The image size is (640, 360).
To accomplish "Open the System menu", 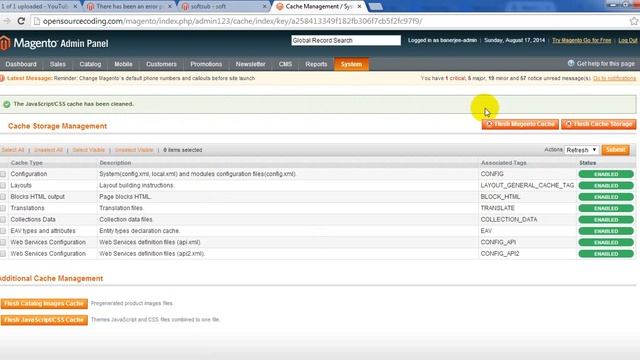I will (351, 64).
